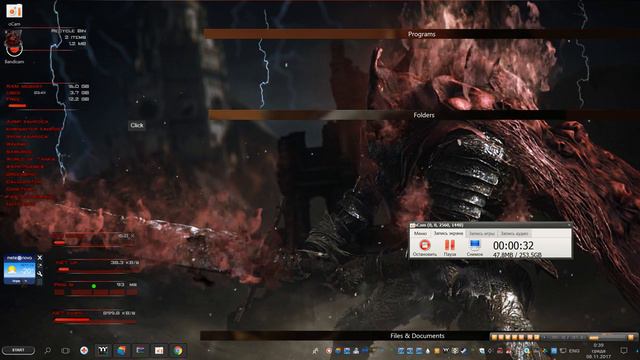The height and width of the screenshot is (360, 640).
Task: Open the Files & Documents launcher bar
Action: pos(417,336)
